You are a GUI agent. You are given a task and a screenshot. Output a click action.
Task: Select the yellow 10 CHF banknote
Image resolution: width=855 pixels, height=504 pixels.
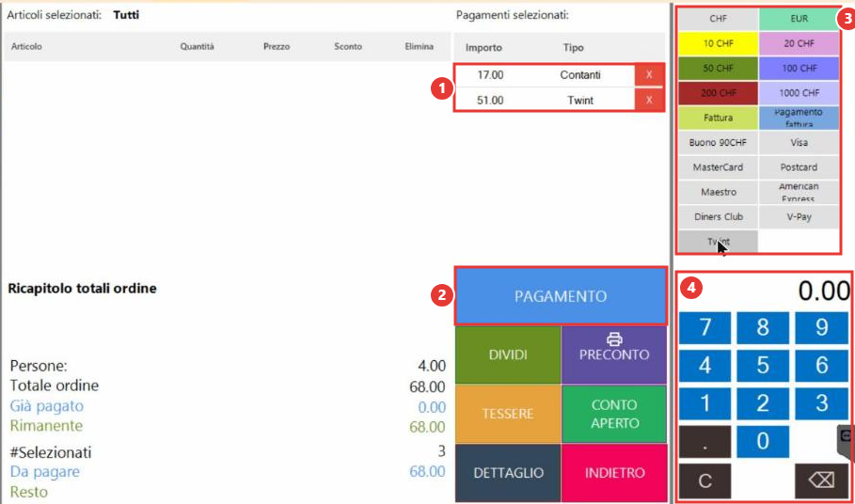[718, 43]
